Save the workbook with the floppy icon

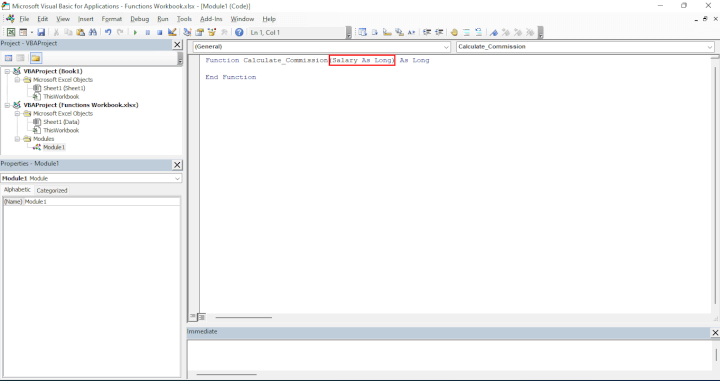point(41,32)
